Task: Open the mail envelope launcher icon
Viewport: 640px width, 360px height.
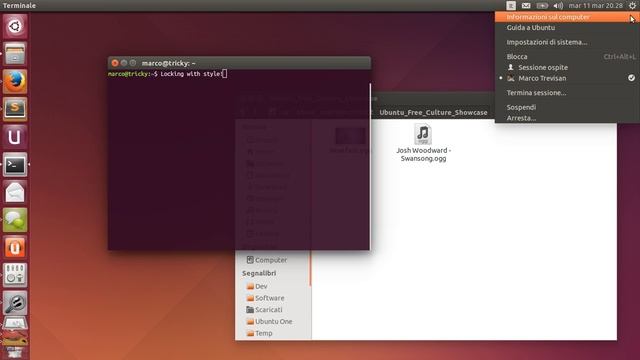Action: pyautogui.click(x=15, y=192)
